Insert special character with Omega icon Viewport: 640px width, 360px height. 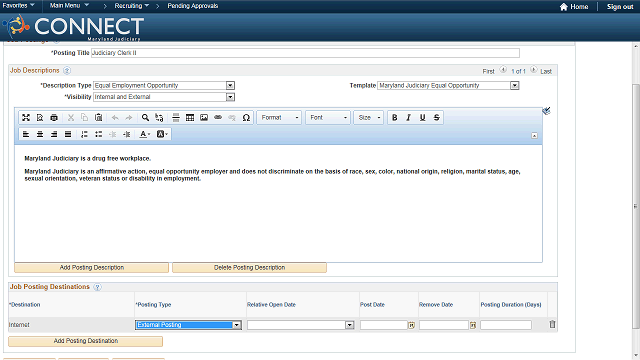pyautogui.click(x=246, y=118)
